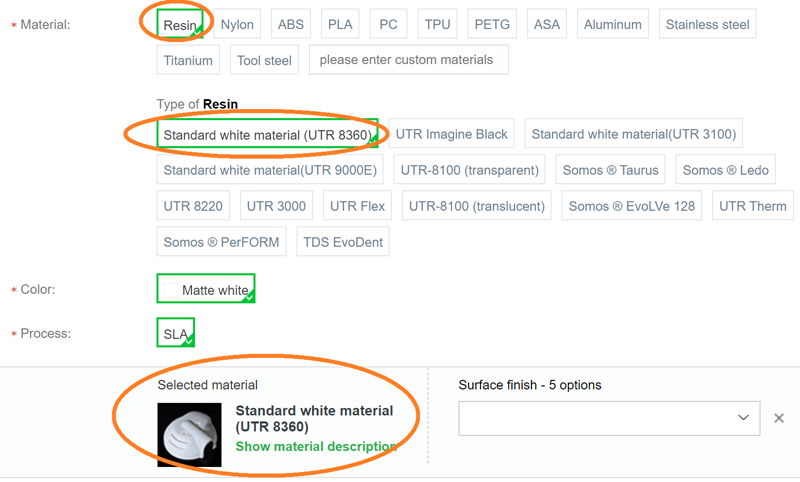The image size is (800, 482).
Task: Pick the Stainless steel material
Action: click(x=707, y=24)
